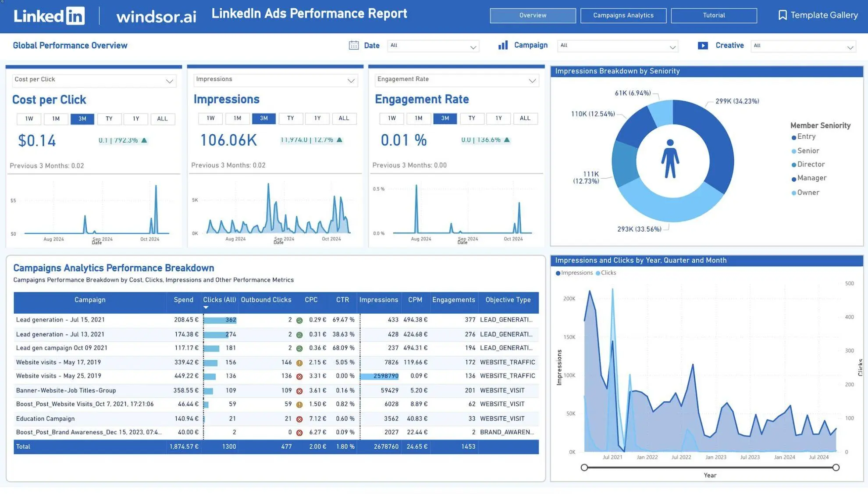Click green check status icon in first row
The height and width of the screenshot is (494, 868).
(299, 321)
